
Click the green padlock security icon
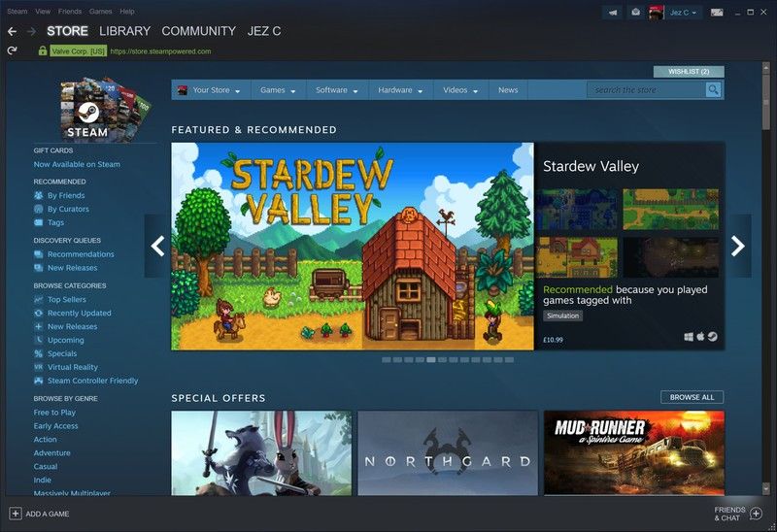[43, 50]
